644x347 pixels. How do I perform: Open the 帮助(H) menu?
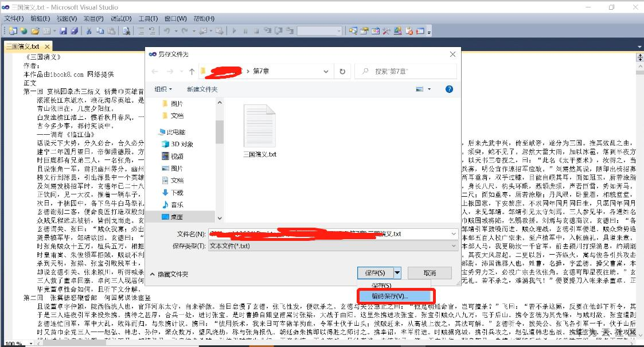[x=204, y=18]
